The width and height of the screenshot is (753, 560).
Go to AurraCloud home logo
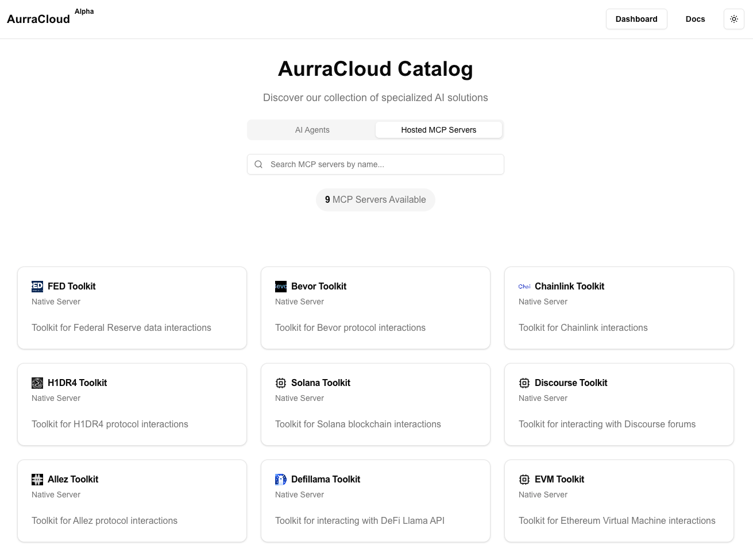pos(38,19)
